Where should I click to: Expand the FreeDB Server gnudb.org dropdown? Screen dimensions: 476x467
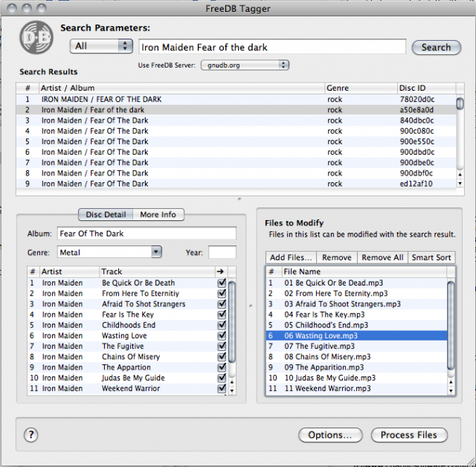244,65
